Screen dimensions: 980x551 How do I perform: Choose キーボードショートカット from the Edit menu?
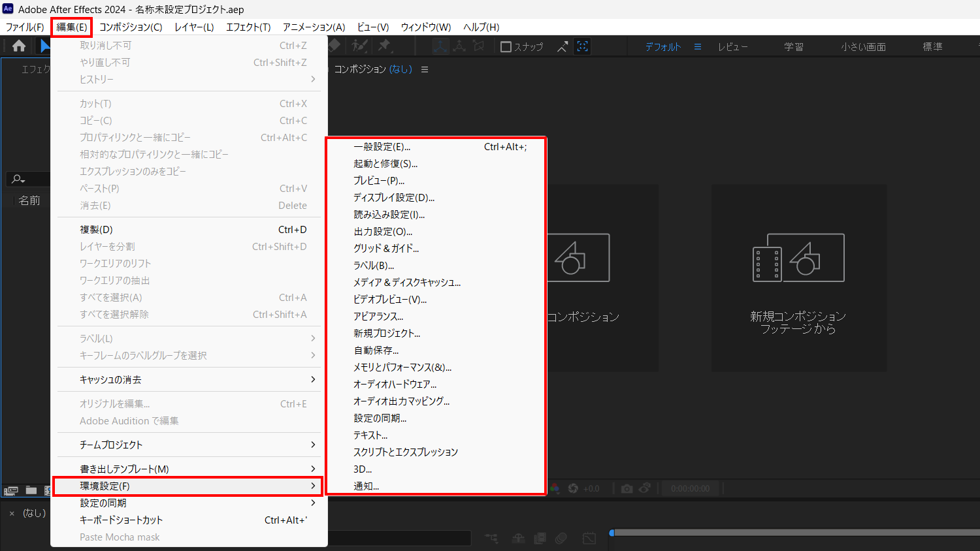tap(122, 520)
